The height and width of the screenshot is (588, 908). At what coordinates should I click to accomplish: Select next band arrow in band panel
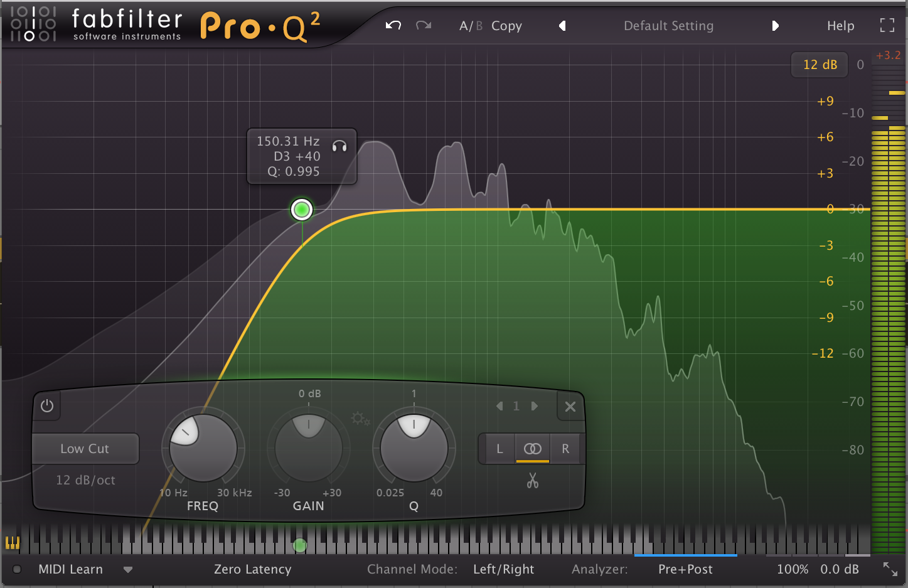point(534,406)
